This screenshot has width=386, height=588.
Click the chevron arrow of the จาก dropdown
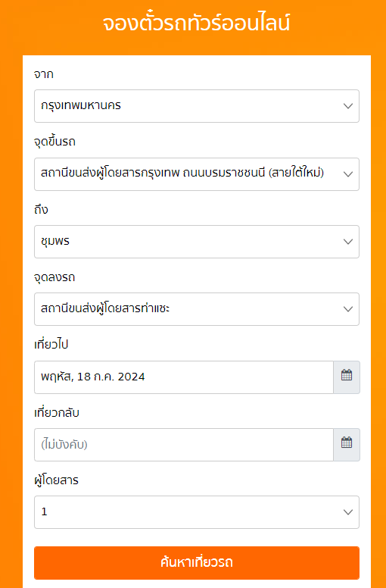348,106
